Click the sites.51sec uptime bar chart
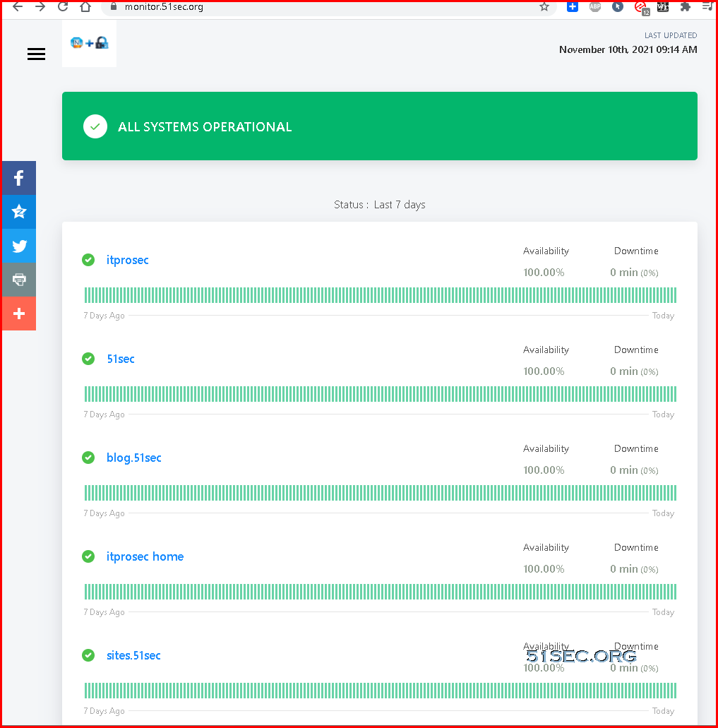The image size is (718, 728). tap(380, 691)
